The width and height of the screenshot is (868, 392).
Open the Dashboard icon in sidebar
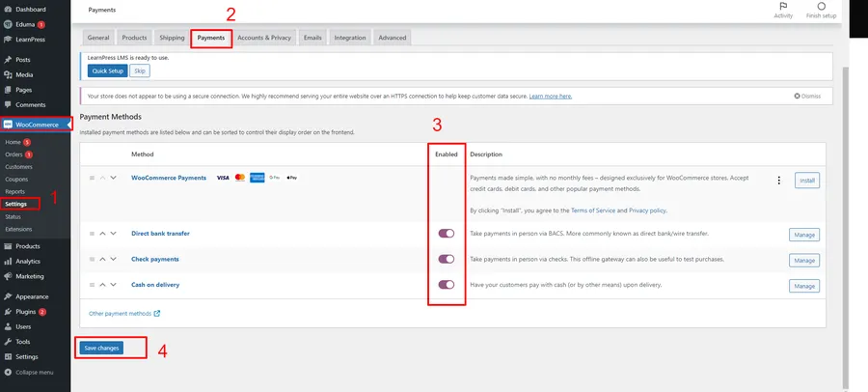[x=8, y=10]
